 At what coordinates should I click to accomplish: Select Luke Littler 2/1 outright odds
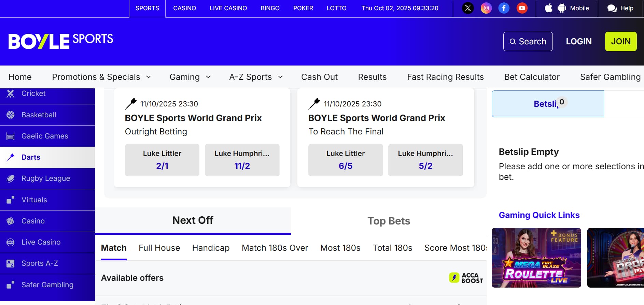click(x=162, y=160)
